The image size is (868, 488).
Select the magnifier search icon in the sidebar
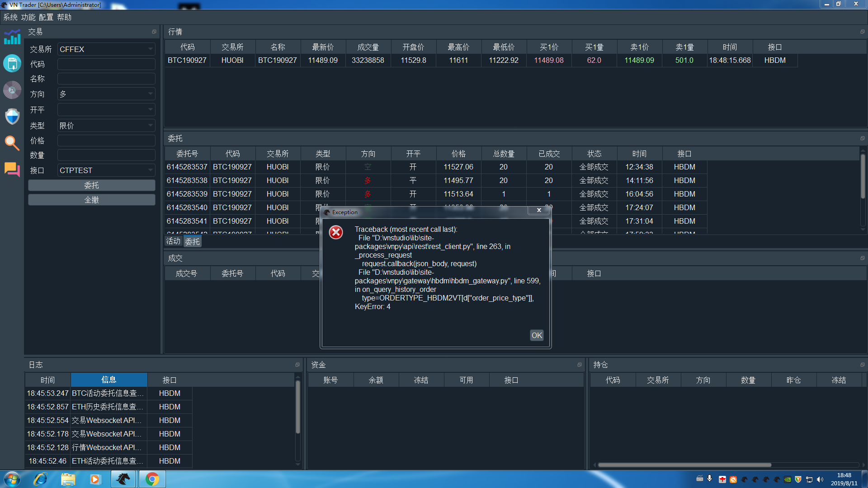[12, 143]
